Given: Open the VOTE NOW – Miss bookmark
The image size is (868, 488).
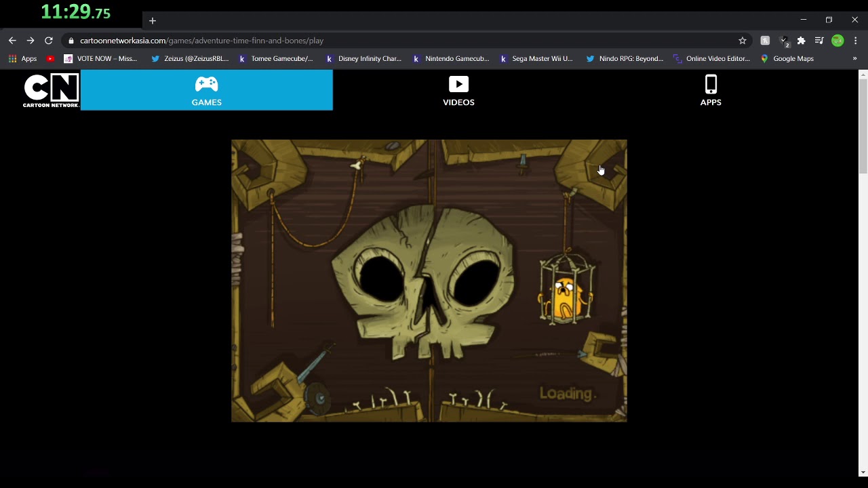Looking at the screenshot, I should pyautogui.click(x=100, y=59).
